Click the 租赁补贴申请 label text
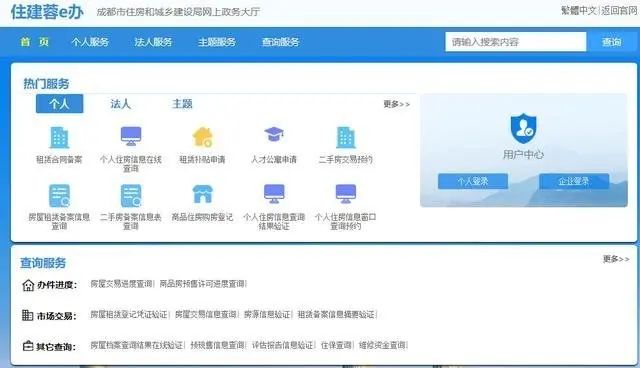 click(x=202, y=160)
